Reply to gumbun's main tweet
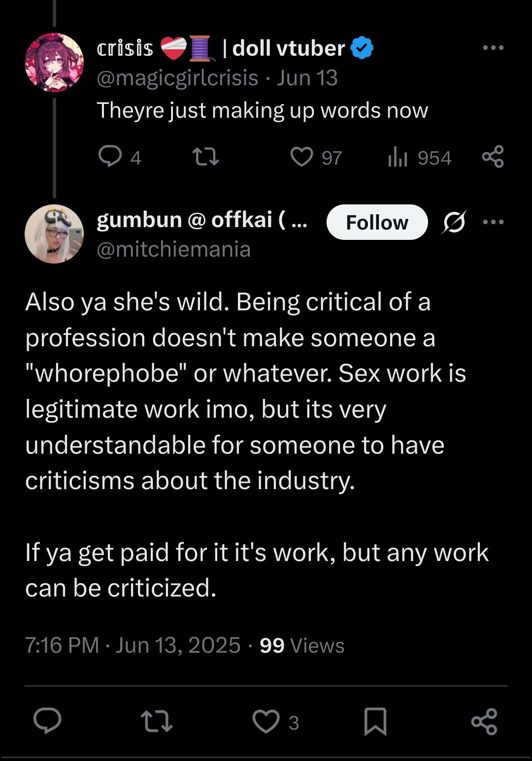The image size is (532, 761). pos(47,722)
